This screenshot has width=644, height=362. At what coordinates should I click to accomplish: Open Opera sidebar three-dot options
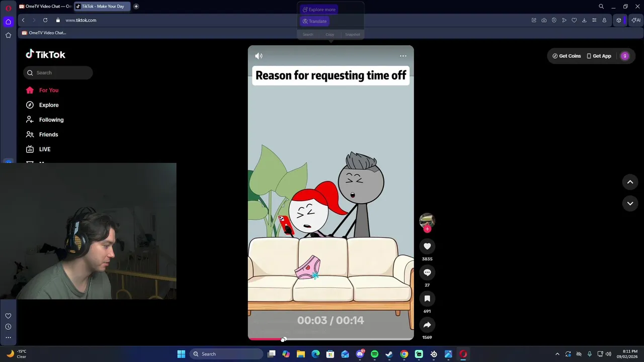(x=8, y=337)
